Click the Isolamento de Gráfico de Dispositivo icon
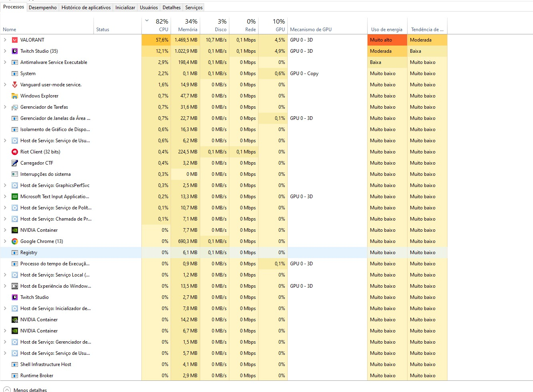 [x=15, y=129]
